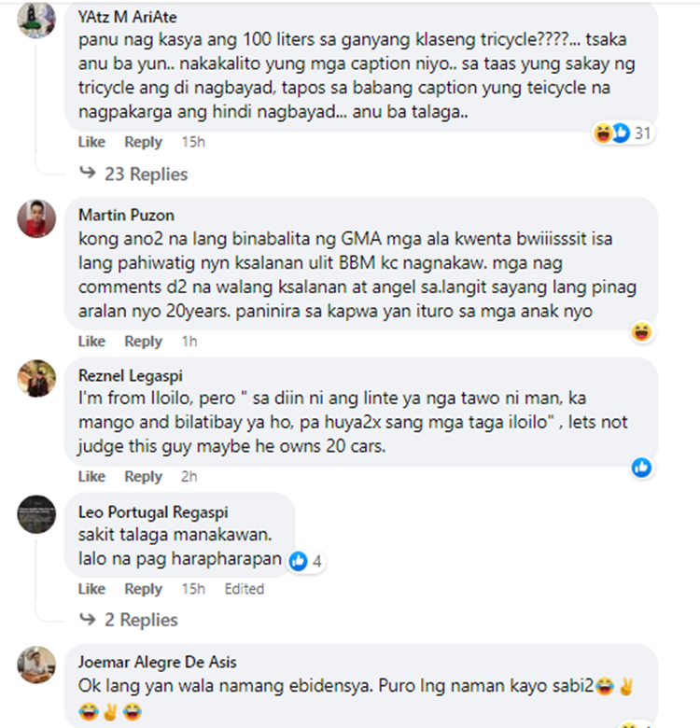Open the 2h timestamp on Reznel's comment
Screen dimensions: 700x728
(x=189, y=477)
